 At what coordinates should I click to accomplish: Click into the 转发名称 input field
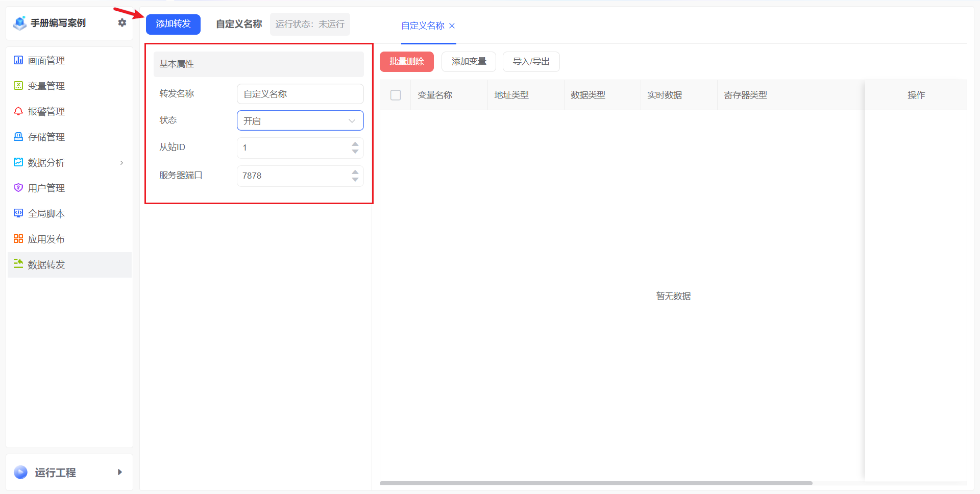300,94
